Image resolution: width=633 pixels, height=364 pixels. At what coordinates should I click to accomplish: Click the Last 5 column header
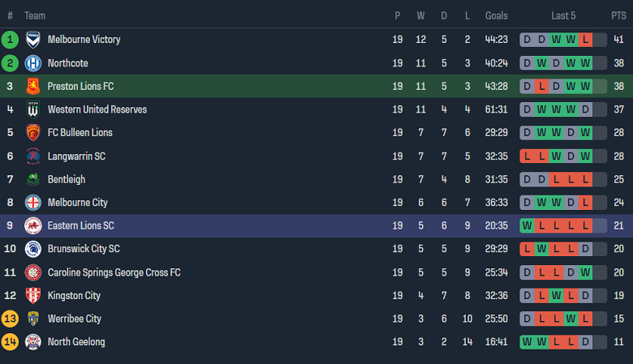(563, 15)
